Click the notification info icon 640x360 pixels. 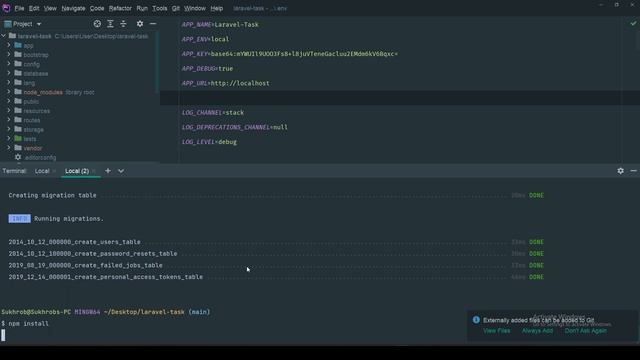476,320
